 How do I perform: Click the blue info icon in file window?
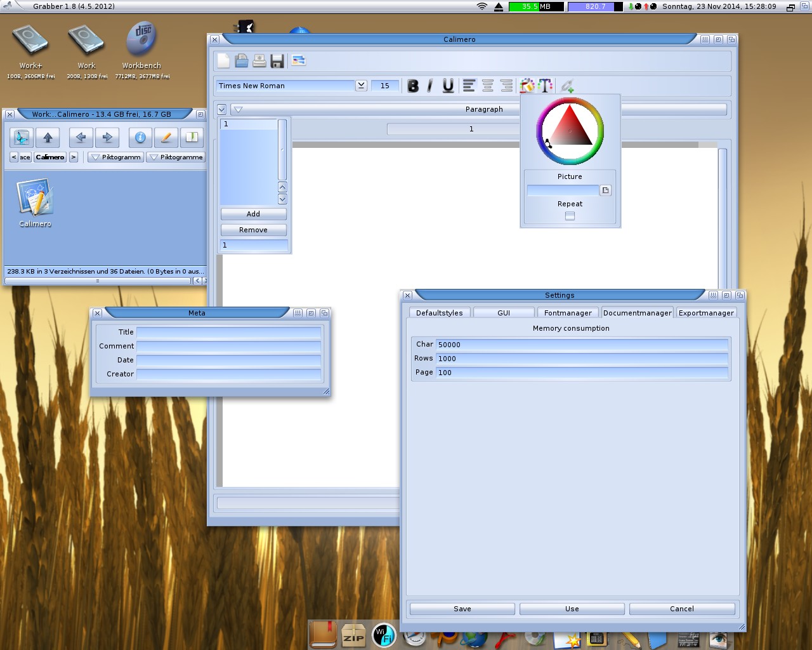point(140,137)
